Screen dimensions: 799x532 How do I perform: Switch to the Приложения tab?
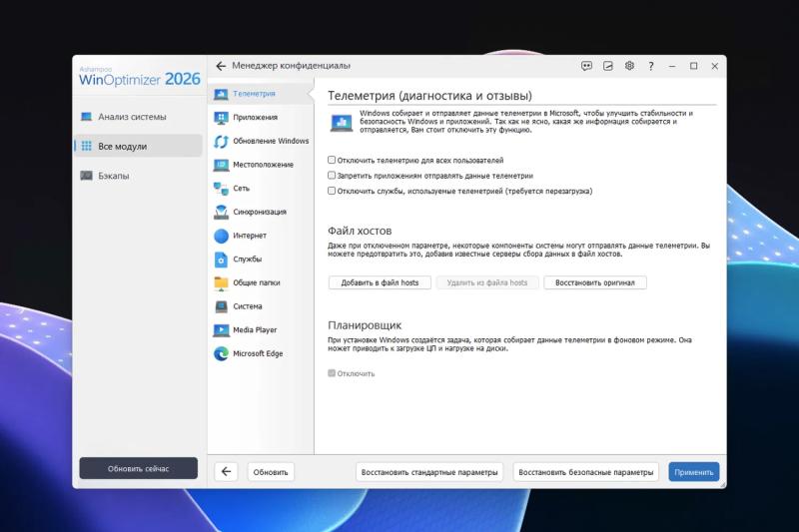[261, 118]
